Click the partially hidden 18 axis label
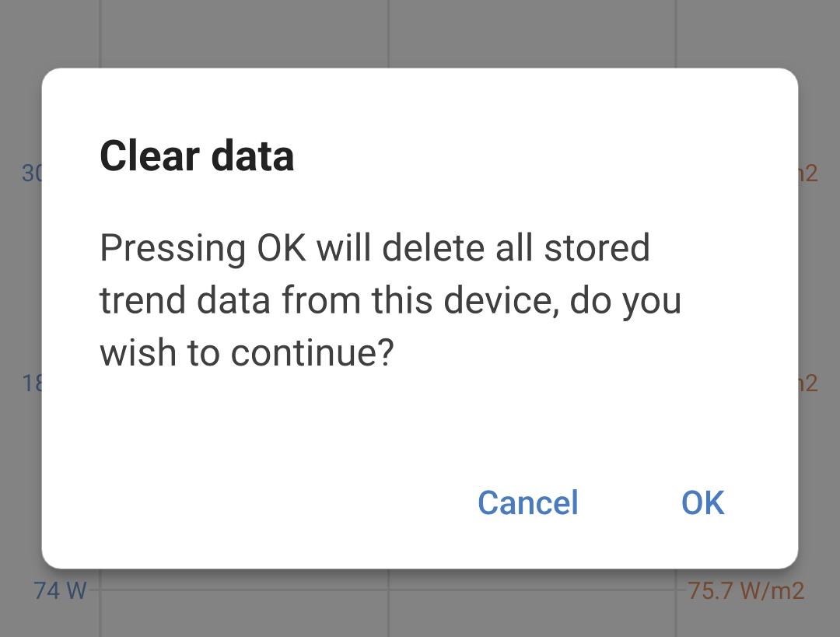Viewport: 840px width, 637px height. coord(30,382)
